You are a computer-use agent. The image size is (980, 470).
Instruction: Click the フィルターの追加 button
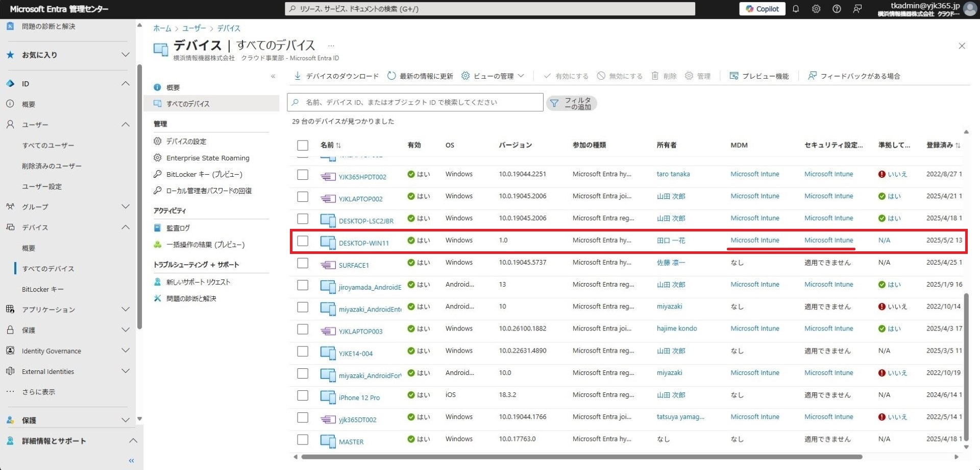(571, 103)
